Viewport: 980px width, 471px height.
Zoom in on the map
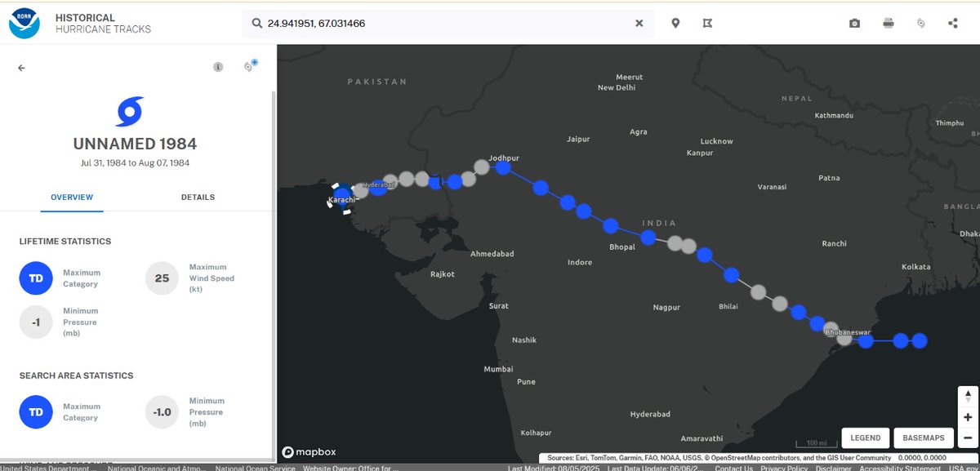coord(968,418)
